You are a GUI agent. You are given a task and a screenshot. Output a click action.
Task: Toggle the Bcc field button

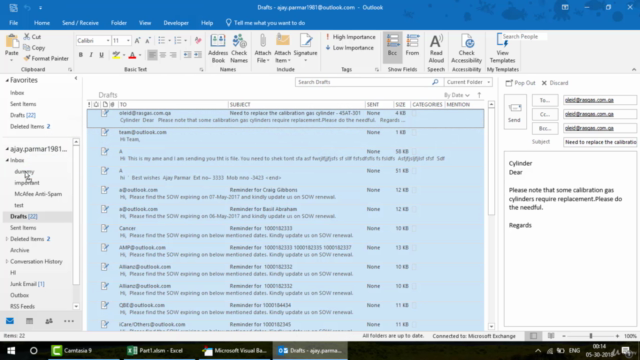[392, 47]
